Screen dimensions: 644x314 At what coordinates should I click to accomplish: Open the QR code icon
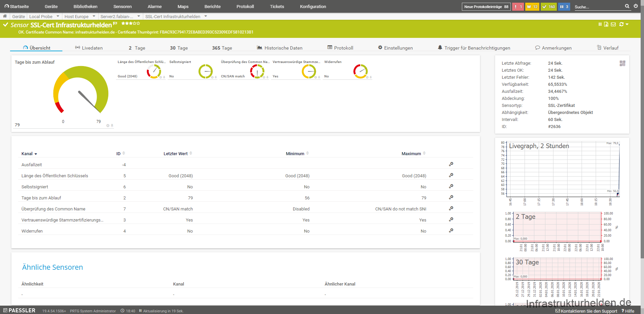tap(622, 63)
